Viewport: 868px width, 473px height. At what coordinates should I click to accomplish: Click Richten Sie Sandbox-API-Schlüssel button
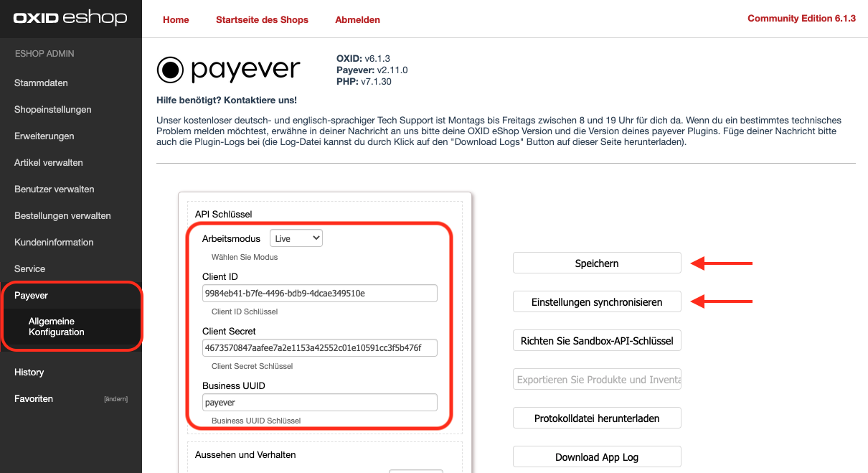point(597,341)
